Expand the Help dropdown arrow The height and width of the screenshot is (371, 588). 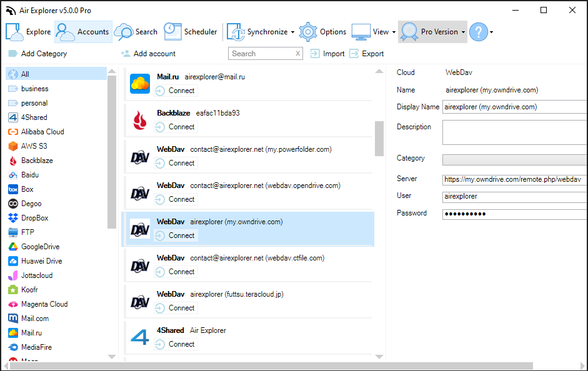(x=491, y=32)
